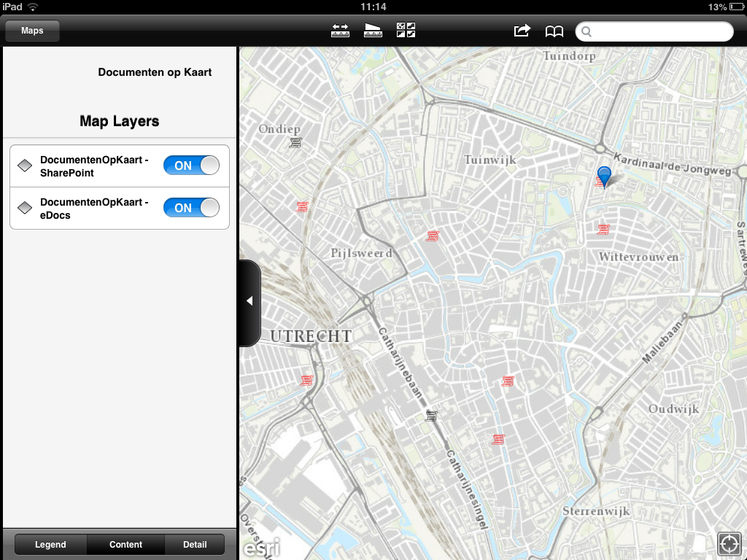Tap the Oudwijk neighborhood label

(x=673, y=409)
